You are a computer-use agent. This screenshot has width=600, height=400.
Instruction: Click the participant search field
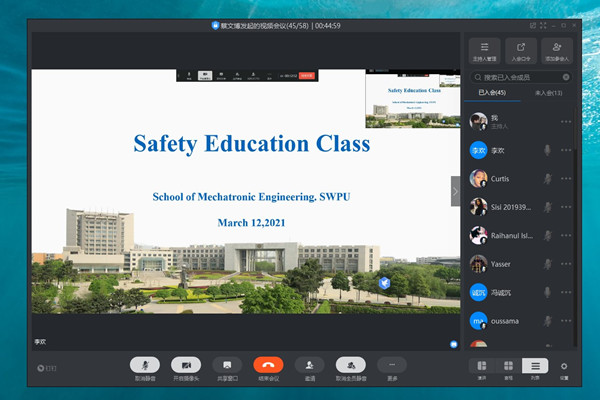pos(520,76)
